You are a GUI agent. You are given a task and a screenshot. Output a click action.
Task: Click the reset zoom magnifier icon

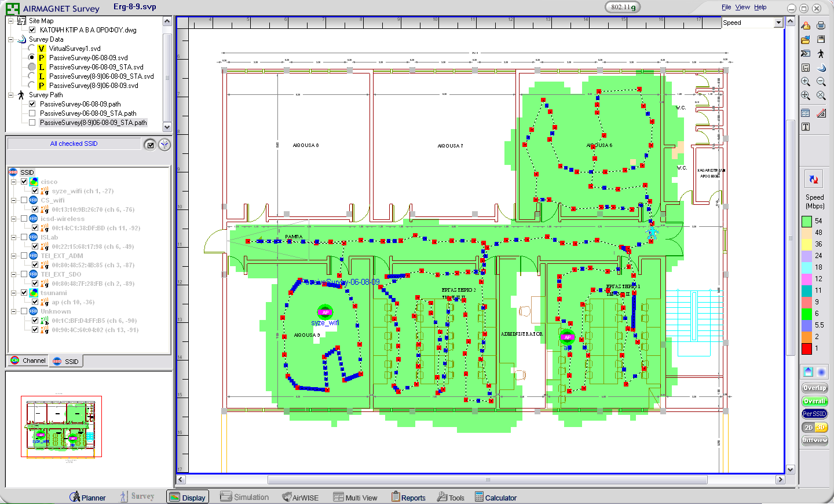coord(821,95)
